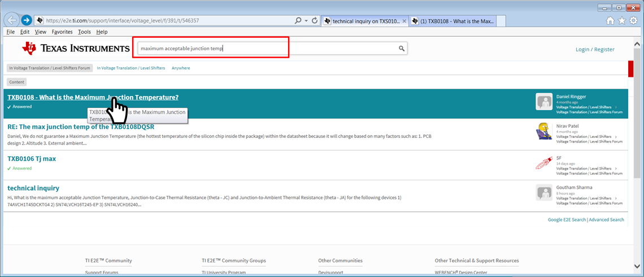
Task: Go forward with the Forward arrow button
Action: click(27, 20)
